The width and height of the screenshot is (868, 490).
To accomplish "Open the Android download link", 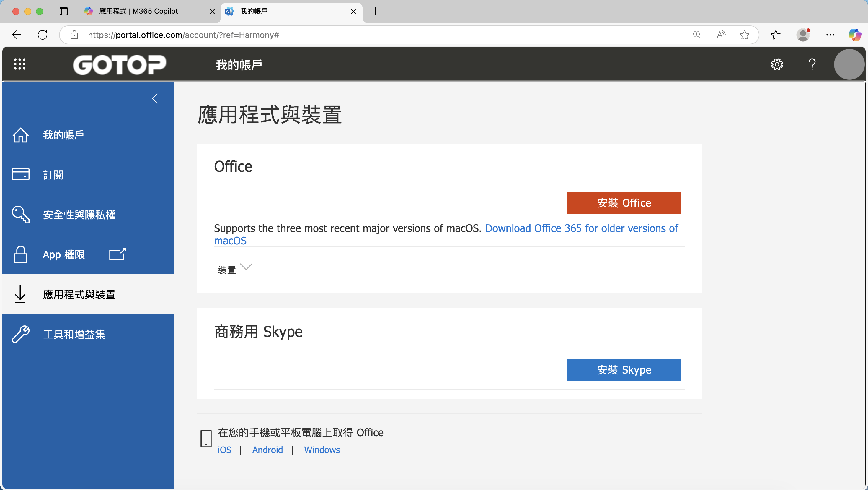I will pyautogui.click(x=267, y=450).
